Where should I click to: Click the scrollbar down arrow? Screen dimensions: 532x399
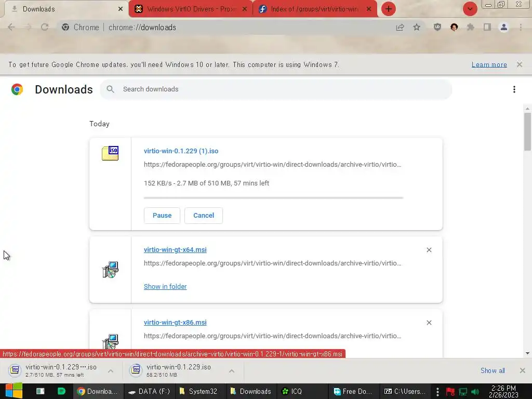pyautogui.click(x=527, y=353)
